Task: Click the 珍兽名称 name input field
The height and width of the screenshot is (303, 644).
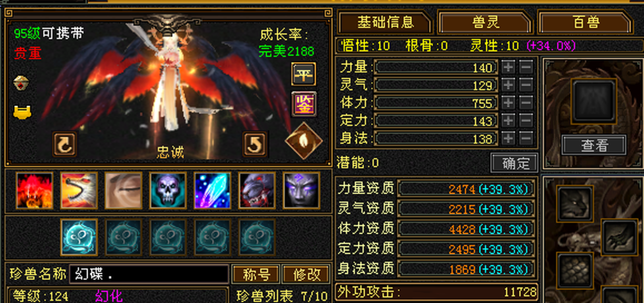Action: point(149,274)
